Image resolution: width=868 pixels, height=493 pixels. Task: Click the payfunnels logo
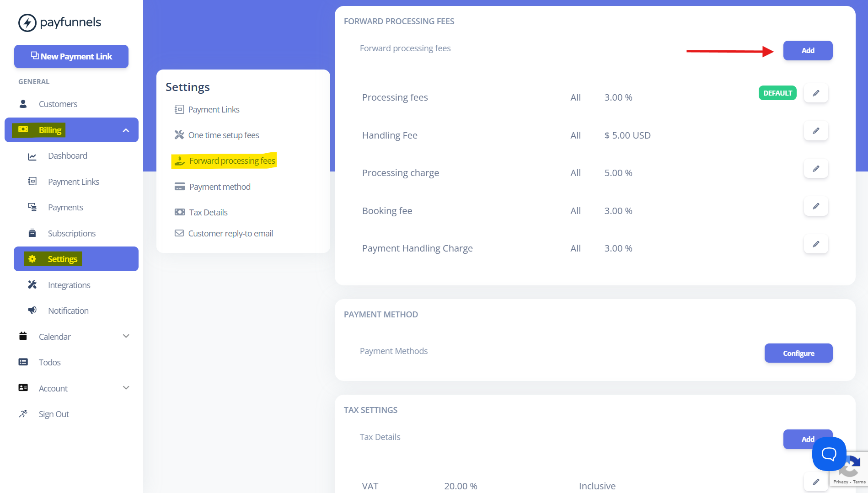(59, 22)
